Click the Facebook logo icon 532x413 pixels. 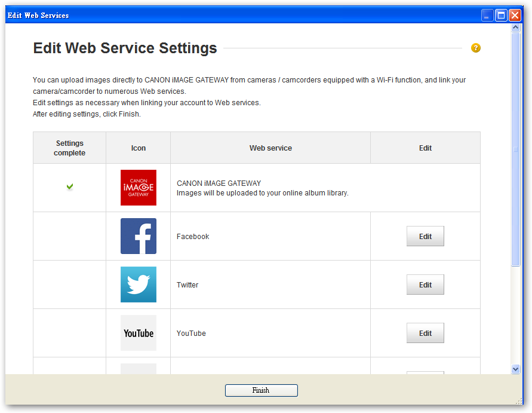point(139,236)
